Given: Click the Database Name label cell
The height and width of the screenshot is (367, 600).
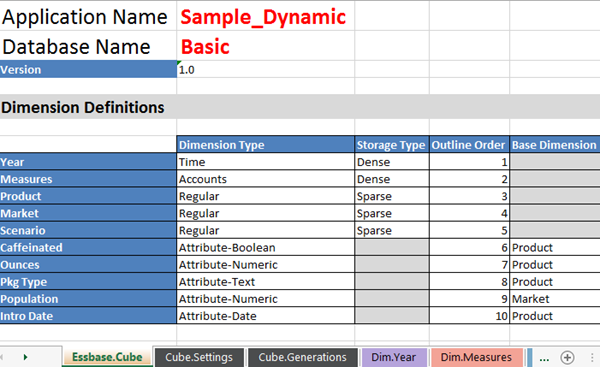Looking at the screenshot, I should 88,46.
